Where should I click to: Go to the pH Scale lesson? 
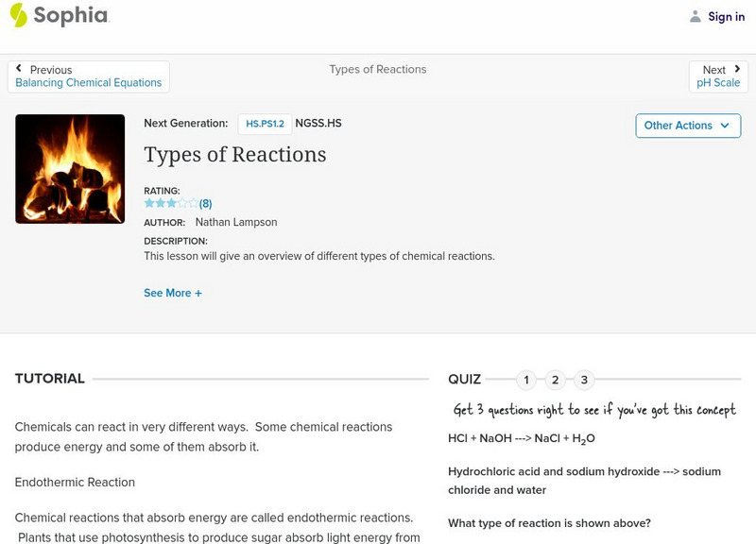(x=718, y=83)
